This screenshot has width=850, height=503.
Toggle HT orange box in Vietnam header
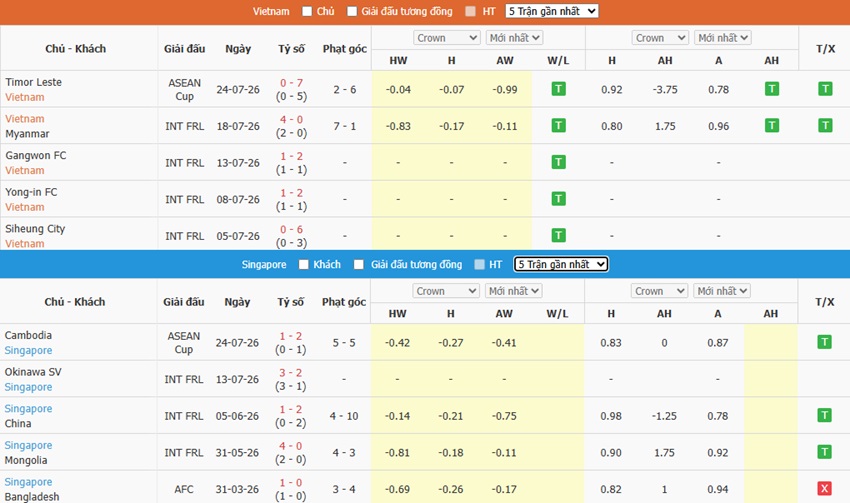click(471, 11)
